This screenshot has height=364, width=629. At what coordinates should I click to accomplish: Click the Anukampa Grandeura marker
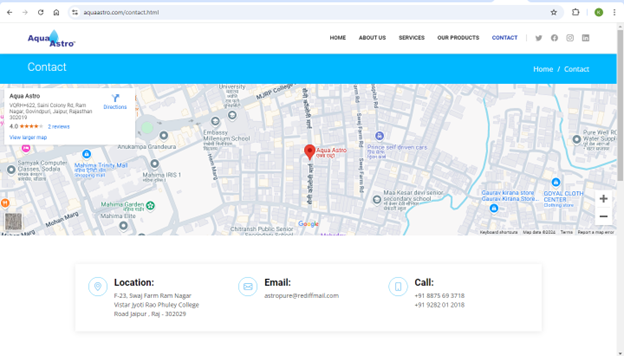point(163,136)
